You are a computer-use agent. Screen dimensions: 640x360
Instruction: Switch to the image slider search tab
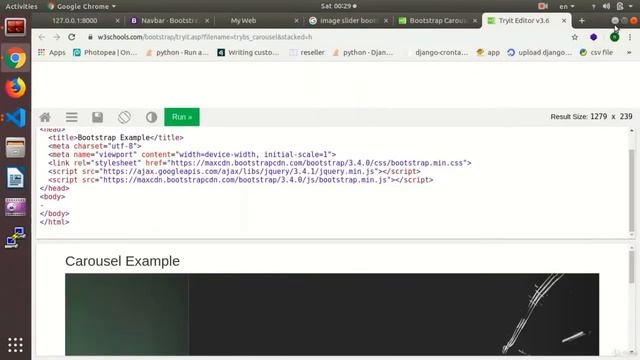click(348, 20)
